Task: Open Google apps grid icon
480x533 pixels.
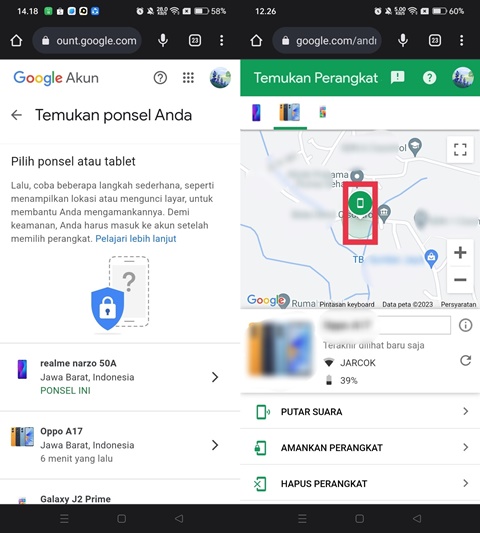Action: 188,78
